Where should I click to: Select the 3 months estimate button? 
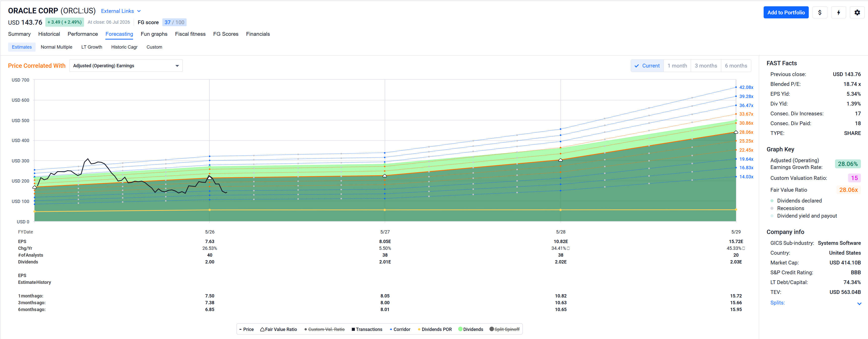(706, 66)
